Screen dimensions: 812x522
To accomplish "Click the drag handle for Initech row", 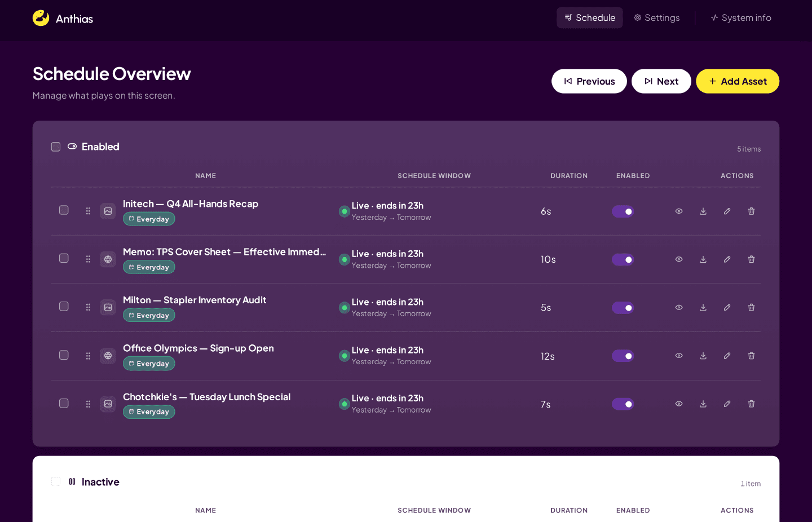I will (88, 211).
